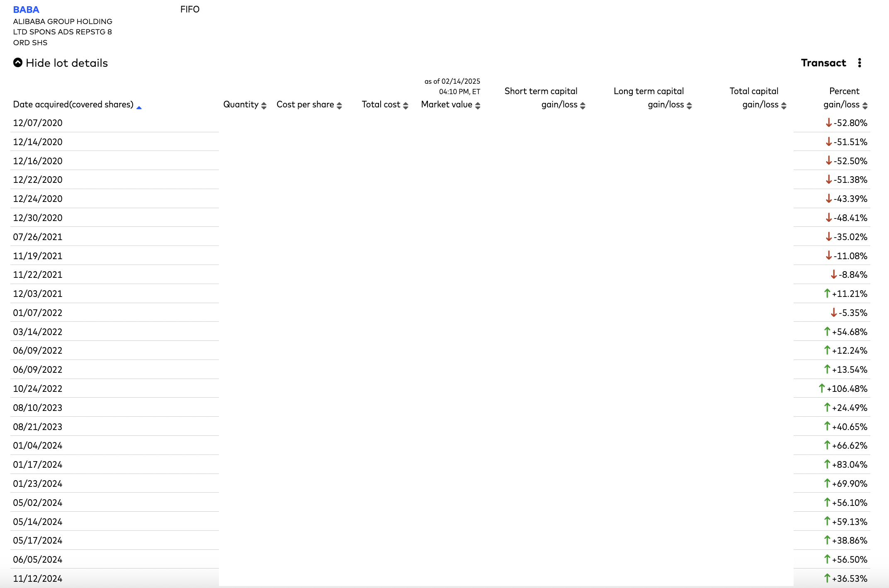
Task: Select the lot dated 05/17/2024
Action: pos(38,541)
